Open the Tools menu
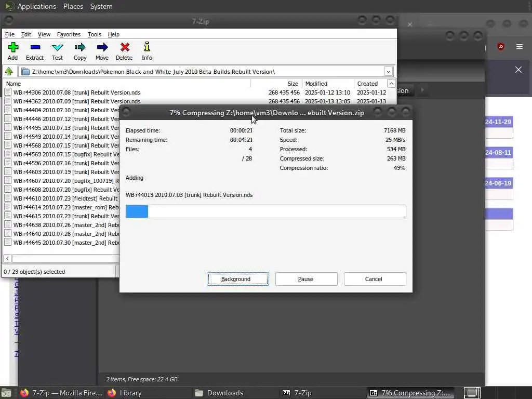This screenshot has width=532, height=399. (x=95, y=34)
